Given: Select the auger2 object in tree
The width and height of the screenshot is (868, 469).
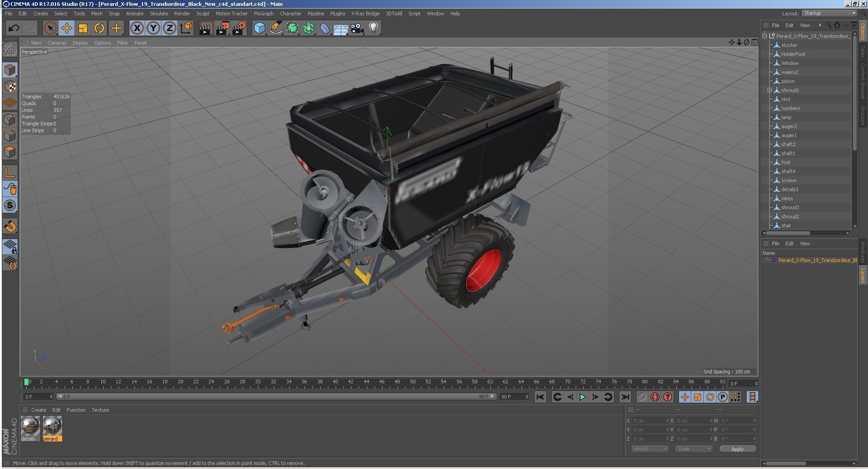Looking at the screenshot, I should click(x=789, y=126).
